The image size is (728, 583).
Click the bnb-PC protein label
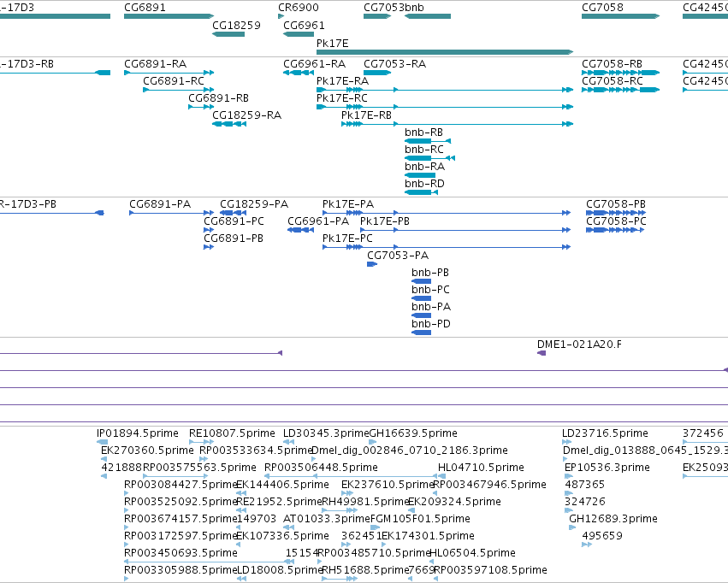pyautogui.click(x=431, y=291)
